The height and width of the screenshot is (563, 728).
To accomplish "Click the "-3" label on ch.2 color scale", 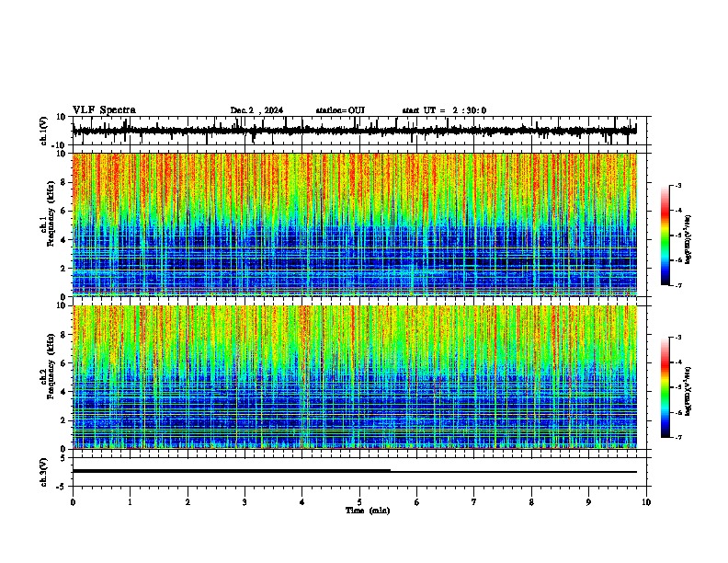I will pyautogui.click(x=677, y=338).
